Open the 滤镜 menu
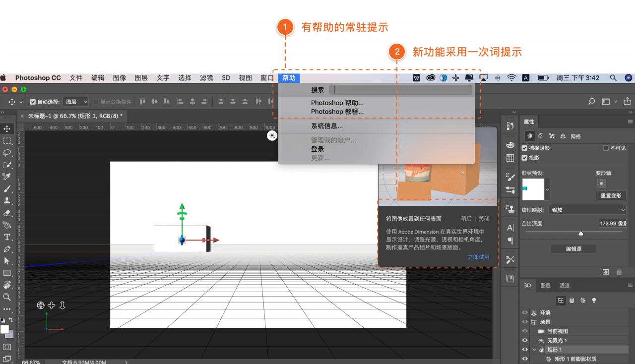635x364 pixels. point(206,78)
